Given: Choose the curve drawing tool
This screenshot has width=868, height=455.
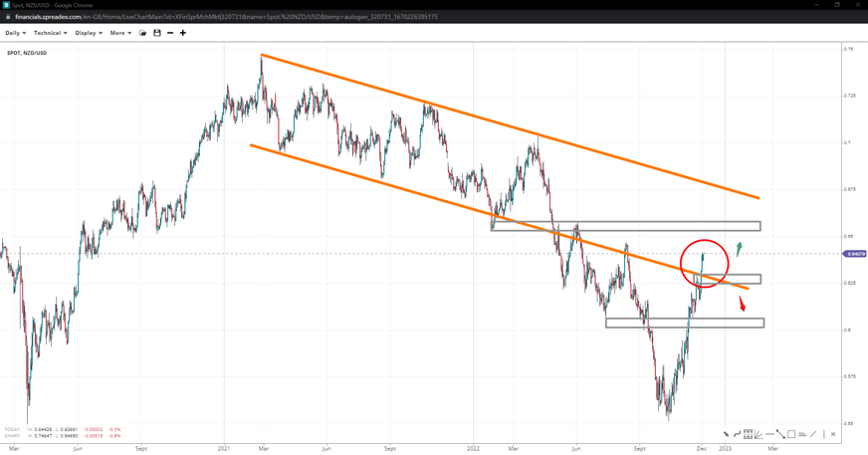Looking at the screenshot, I should point(737,434).
